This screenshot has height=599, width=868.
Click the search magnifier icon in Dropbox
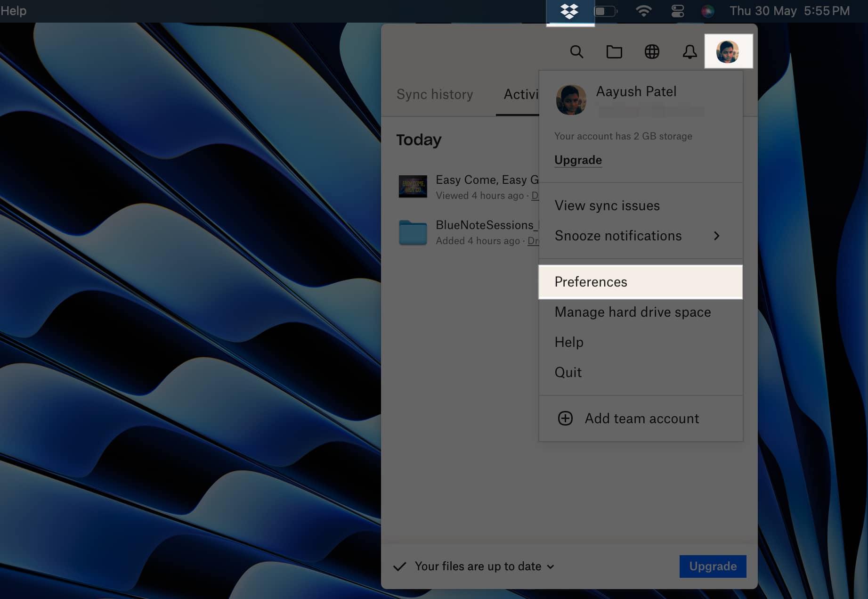point(576,51)
